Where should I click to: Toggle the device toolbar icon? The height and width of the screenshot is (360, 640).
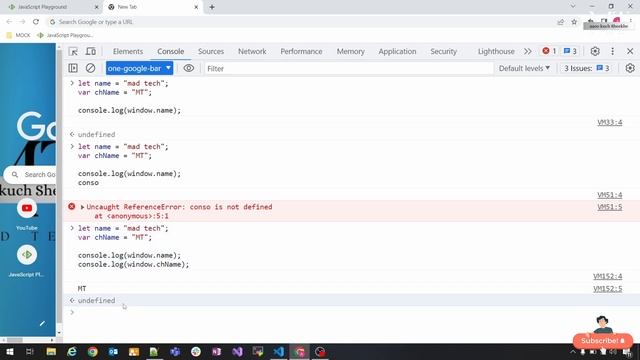pyautogui.click(x=91, y=51)
